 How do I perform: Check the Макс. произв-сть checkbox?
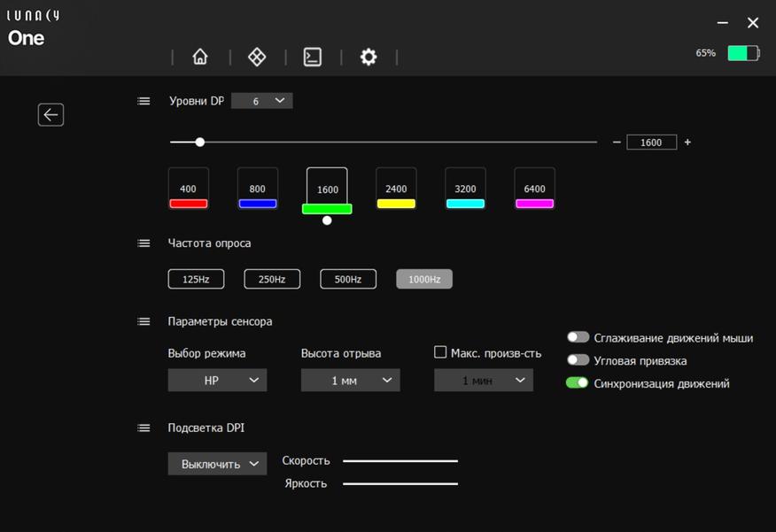point(440,352)
